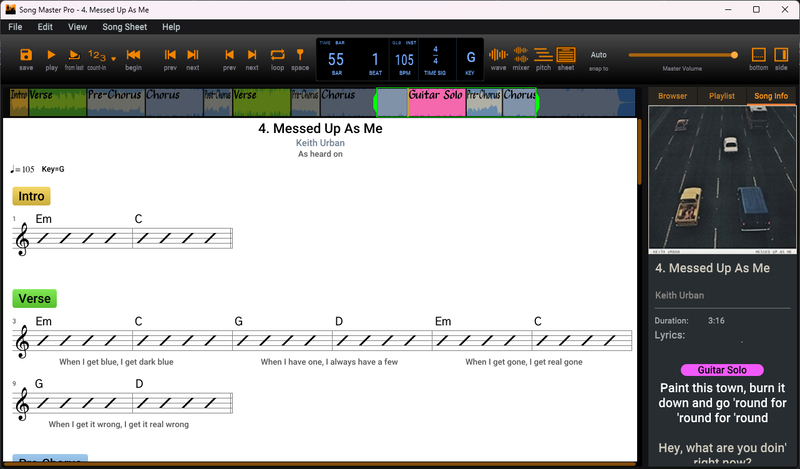Adjust the Master Volume slider
This screenshot has width=800, height=469.
(x=683, y=55)
